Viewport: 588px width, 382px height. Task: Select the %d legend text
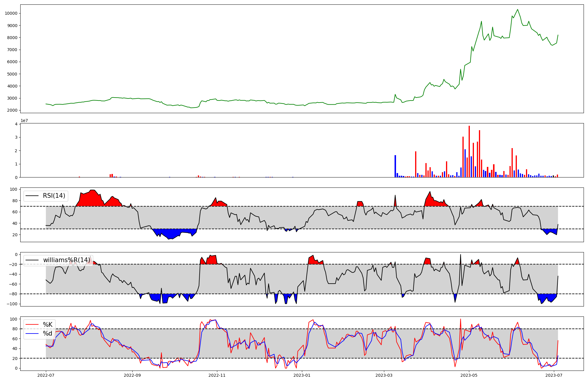(48, 334)
